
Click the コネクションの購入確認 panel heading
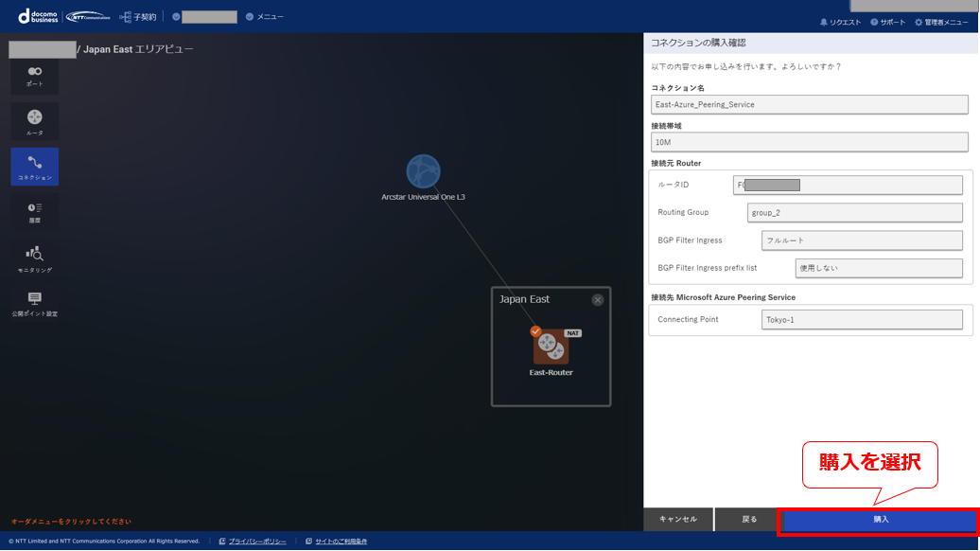(x=698, y=43)
